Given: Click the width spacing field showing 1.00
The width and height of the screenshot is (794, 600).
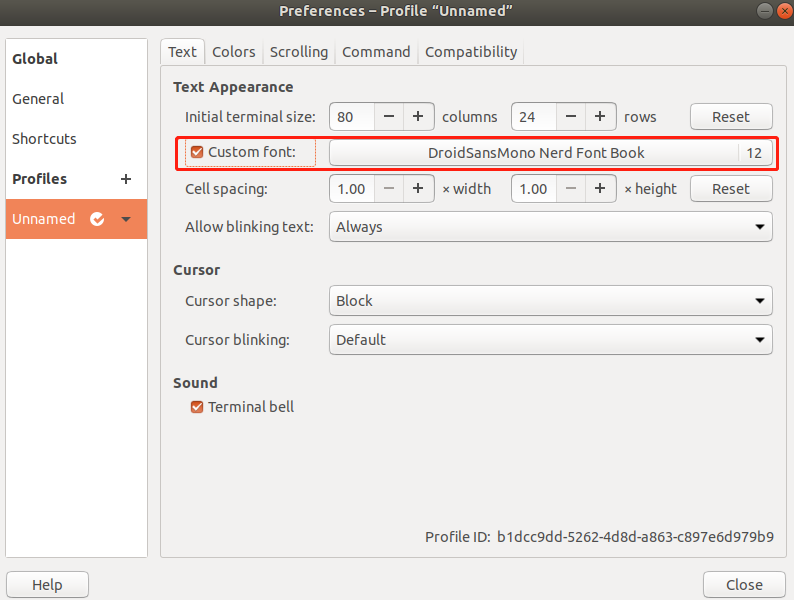Looking at the screenshot, I should pyautogui.click(x=352, y=189).
